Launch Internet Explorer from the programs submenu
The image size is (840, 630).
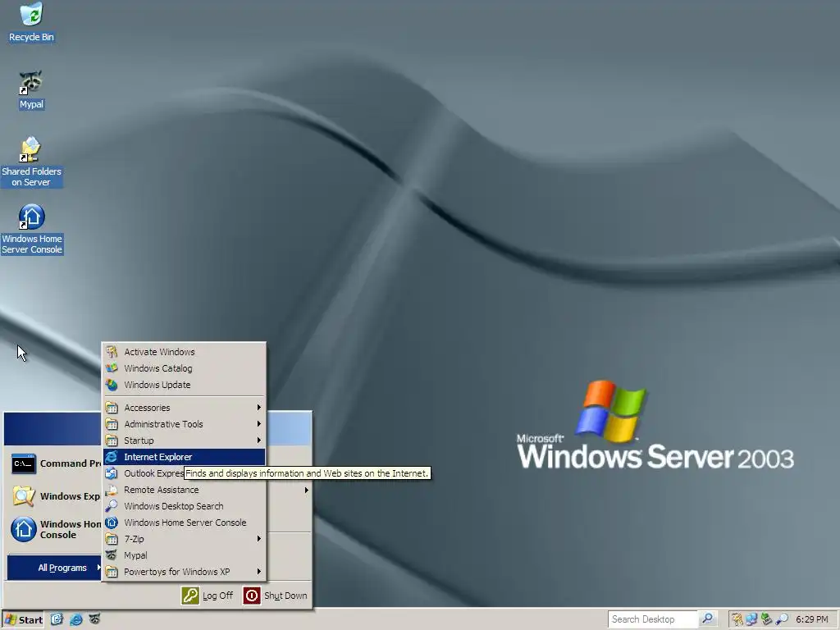click(185, 457)
